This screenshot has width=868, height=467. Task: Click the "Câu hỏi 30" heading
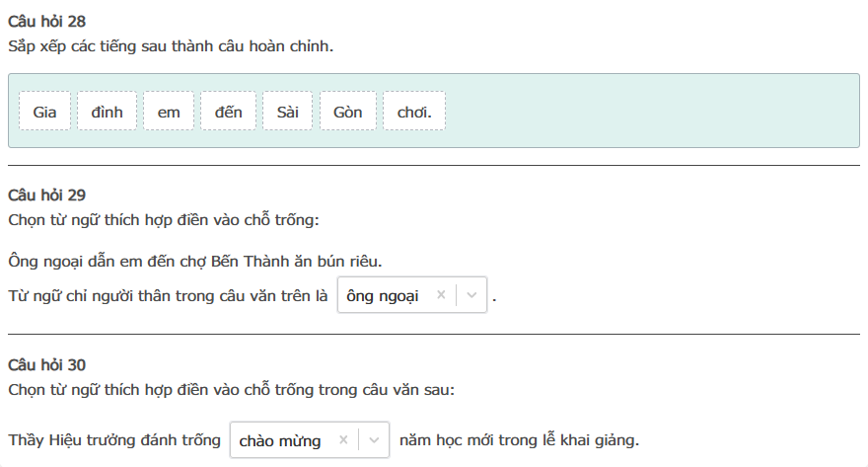46,365
